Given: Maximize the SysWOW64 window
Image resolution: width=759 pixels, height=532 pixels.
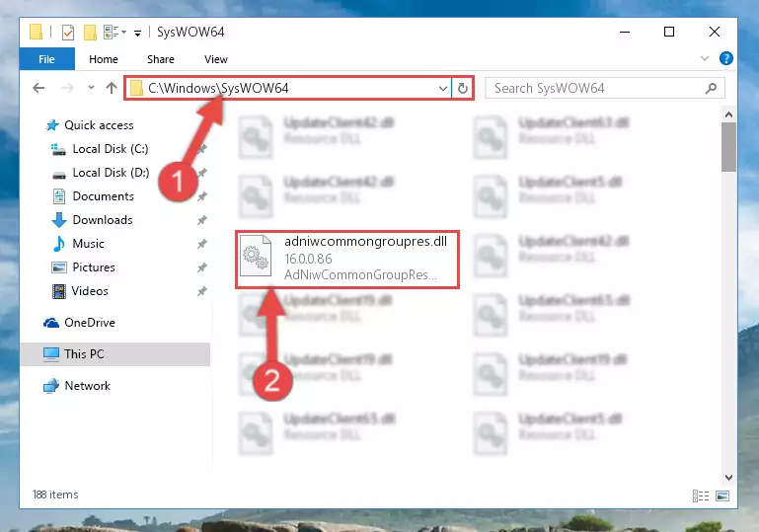Looking at the screenshot, I should click(x=669, y=32).
